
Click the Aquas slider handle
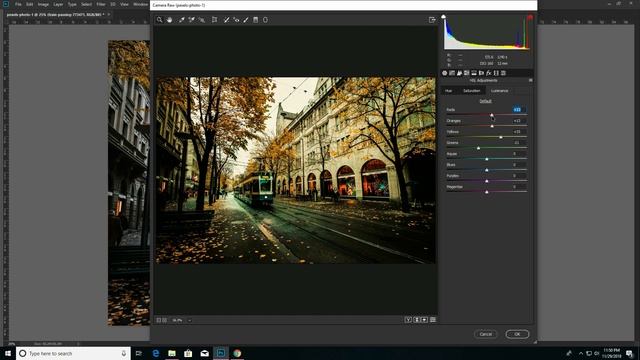pyautogui.click(x=487, y=159)
